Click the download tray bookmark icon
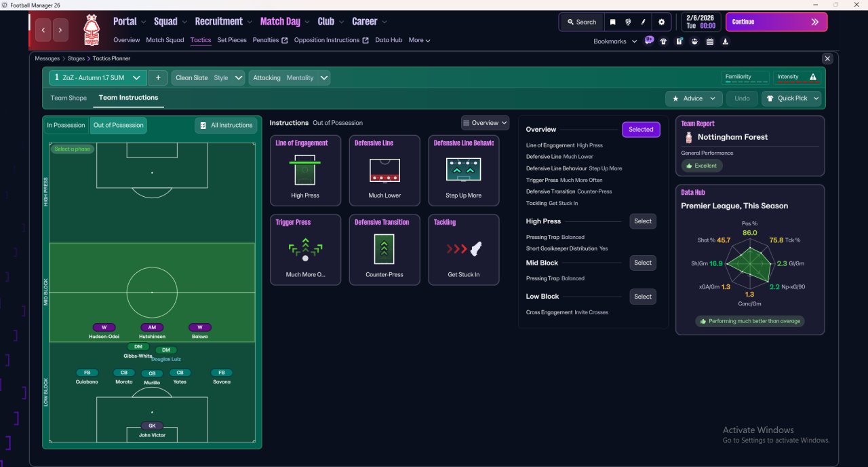This screenshot has width=868, height=467. [x=726, y=41]
